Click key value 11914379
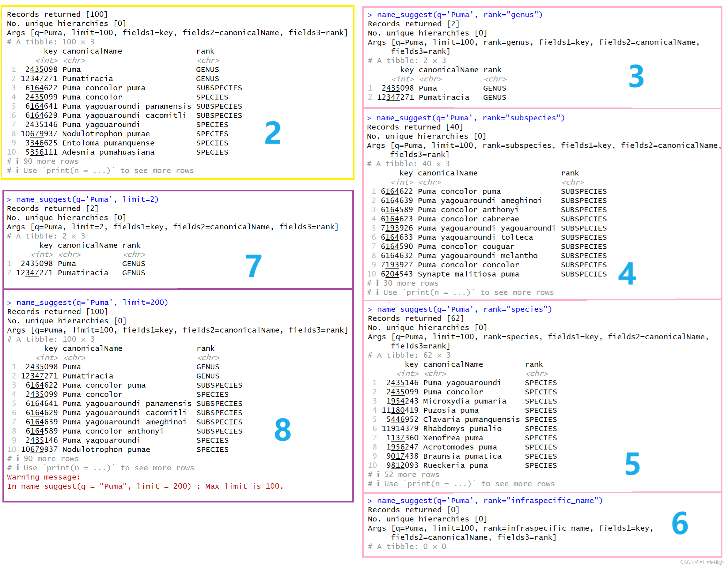 (400, 429)
